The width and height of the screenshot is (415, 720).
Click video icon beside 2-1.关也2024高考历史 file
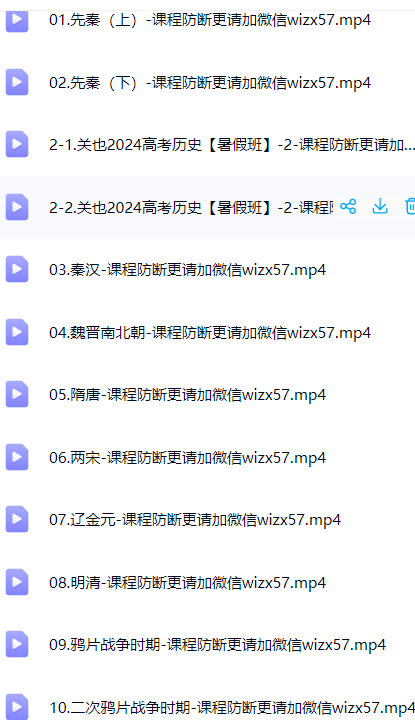point(17,144)
